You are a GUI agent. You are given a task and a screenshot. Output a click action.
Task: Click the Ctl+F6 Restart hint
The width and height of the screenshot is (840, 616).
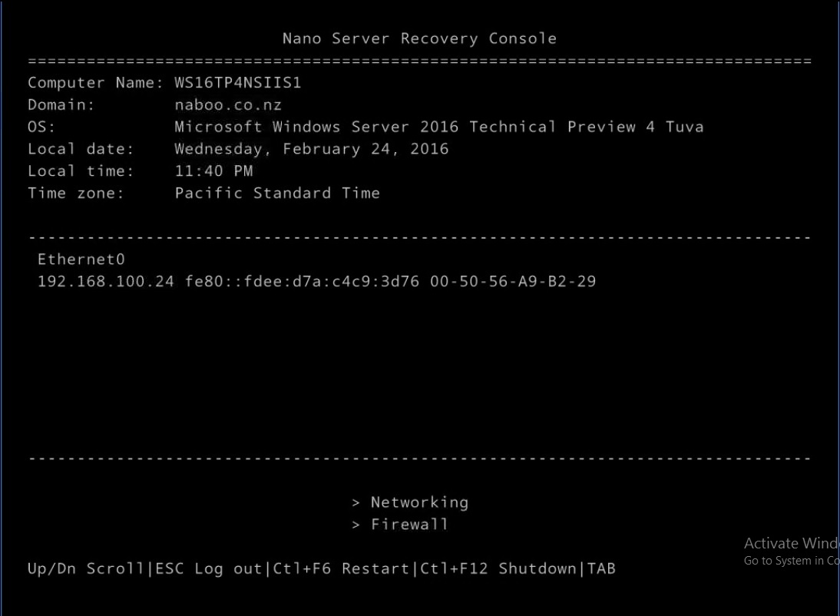point(341,568)
